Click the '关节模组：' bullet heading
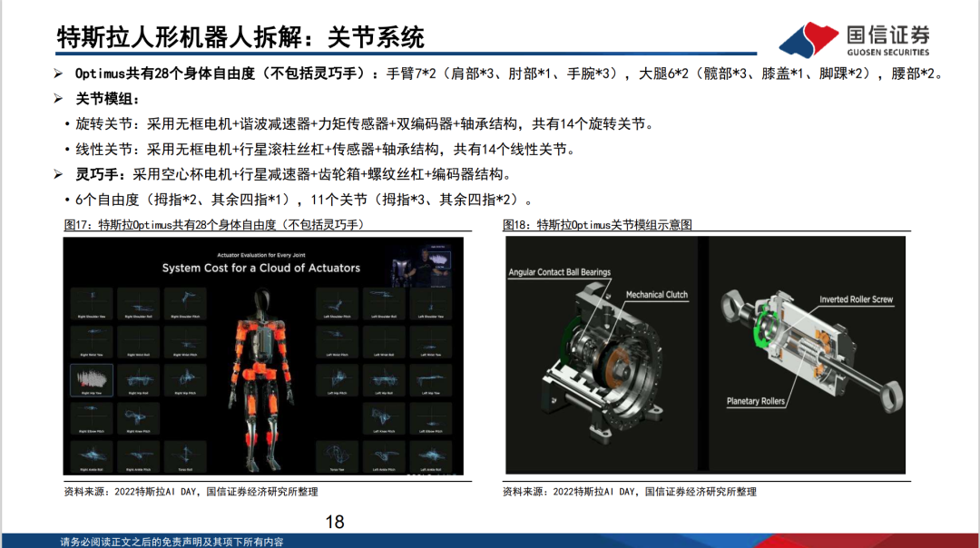The image size is (980, 548). [107, 99]
